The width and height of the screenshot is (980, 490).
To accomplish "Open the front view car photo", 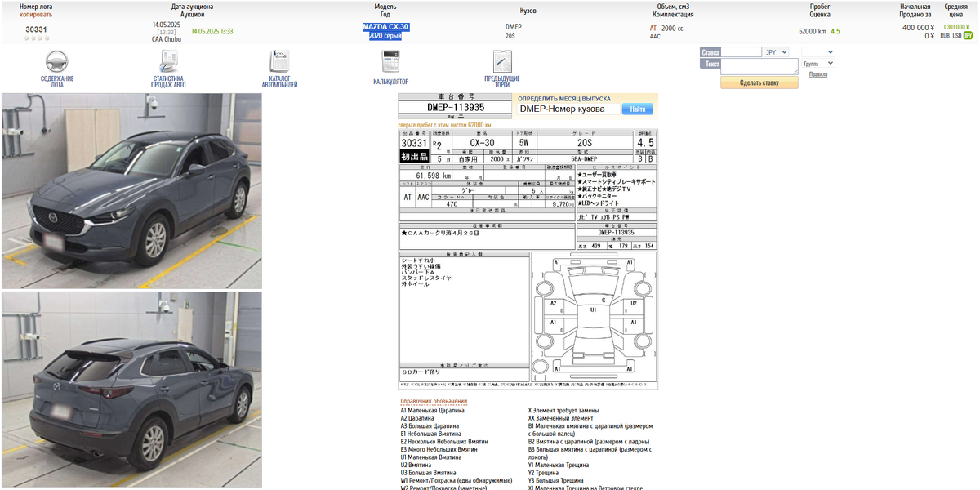I will click(x=131, y=190).
